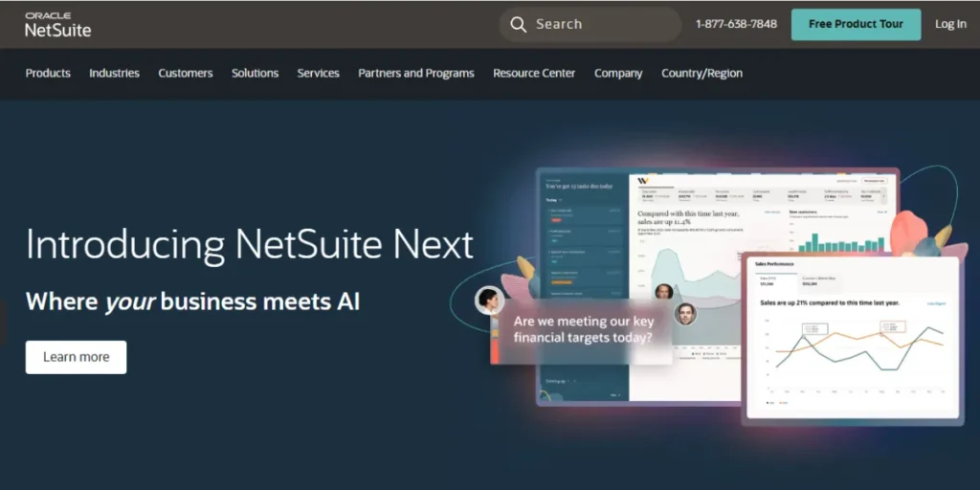This screenshot has height=490, width=980.
Task: Click the financial targets question bubble
Action: pyautogui.click(x=583, y=330)
